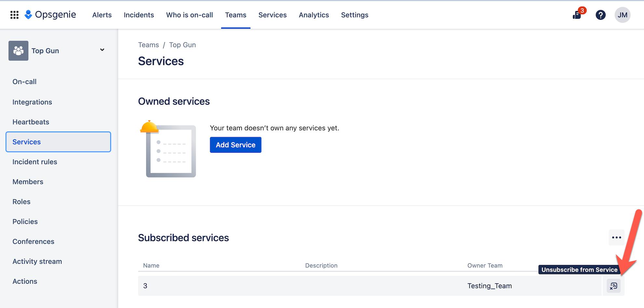Toggle selection of service row 3
This screenshot has width=644, height=308.
(145, 286)
